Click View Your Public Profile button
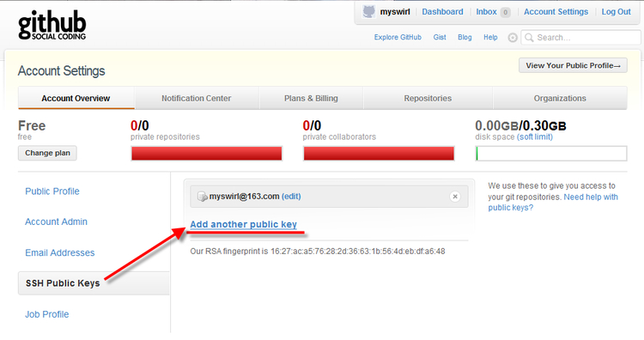The image size is (644, 340). click(573, 66)
